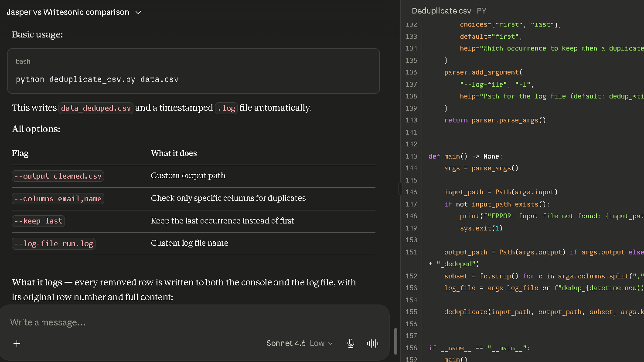
Task: Click the --log-file run.log flag cell
Action: (54, 244)
